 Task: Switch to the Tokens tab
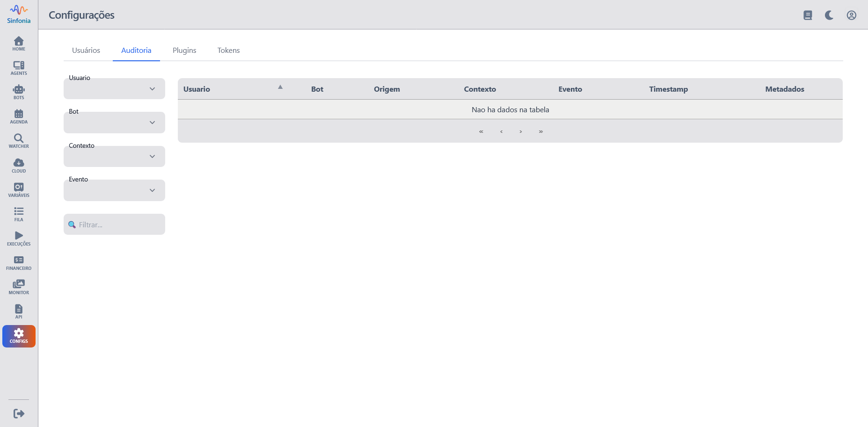click(228, 51)
